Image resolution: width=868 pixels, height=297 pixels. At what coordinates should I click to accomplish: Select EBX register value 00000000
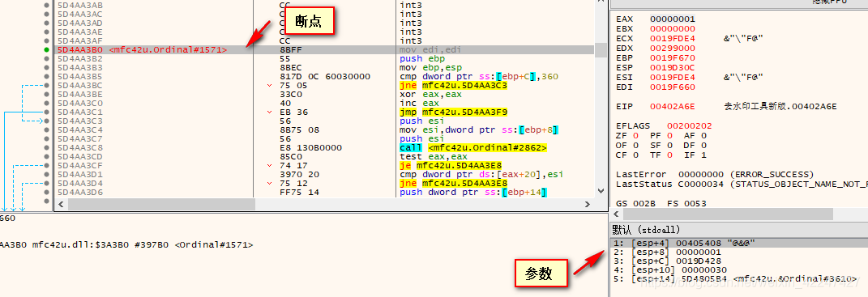point(673,28)
